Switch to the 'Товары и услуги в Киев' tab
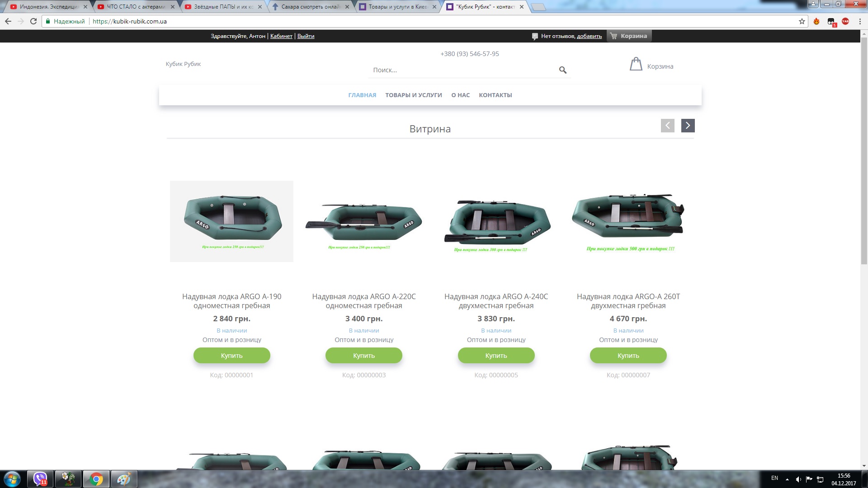The height and width of the screenshot is (488, 868). (397, 7)
